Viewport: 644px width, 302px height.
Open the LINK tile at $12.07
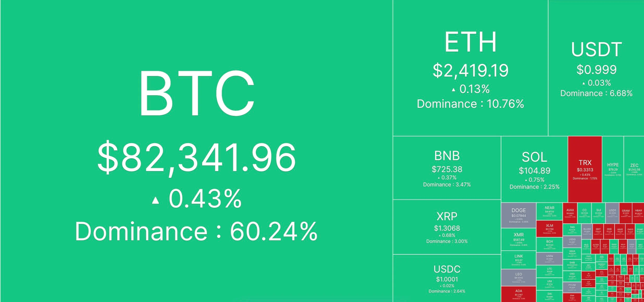518,260
